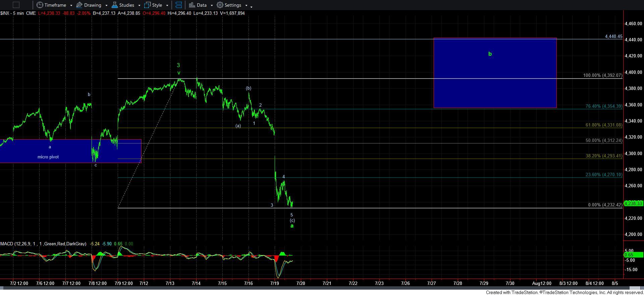644x295 pixels.
Task: Open Settings with the gear icon
Action: tap(220, 5)
